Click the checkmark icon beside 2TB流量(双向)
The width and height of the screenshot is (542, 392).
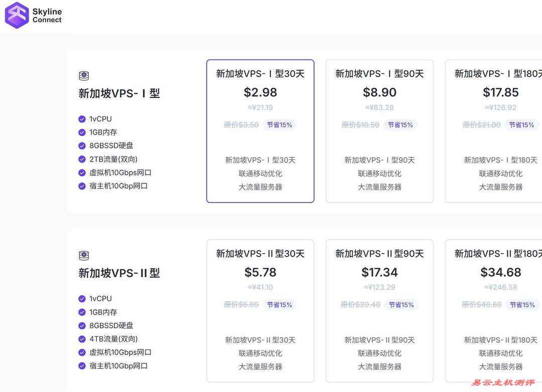[82, 159]
